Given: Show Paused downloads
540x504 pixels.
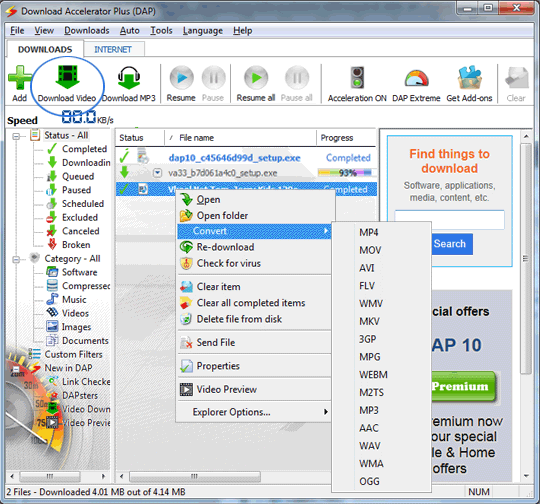Looking at the screenshot, I should (76, 190).
